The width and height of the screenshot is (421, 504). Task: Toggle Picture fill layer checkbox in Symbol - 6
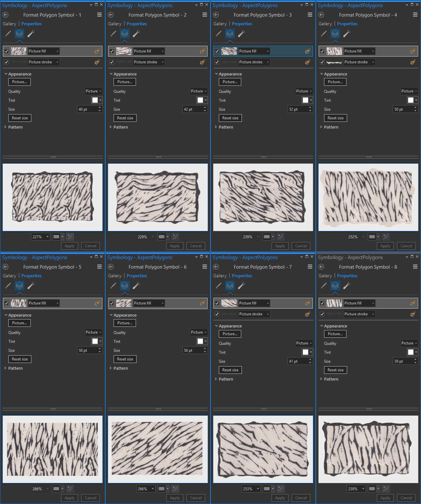[x=112, y=303]
